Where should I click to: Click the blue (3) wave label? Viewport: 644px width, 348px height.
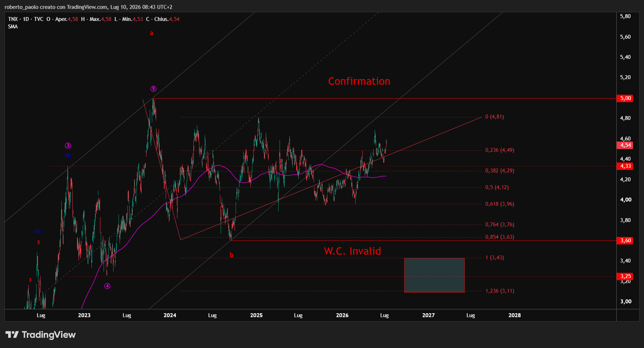(38, 231)
